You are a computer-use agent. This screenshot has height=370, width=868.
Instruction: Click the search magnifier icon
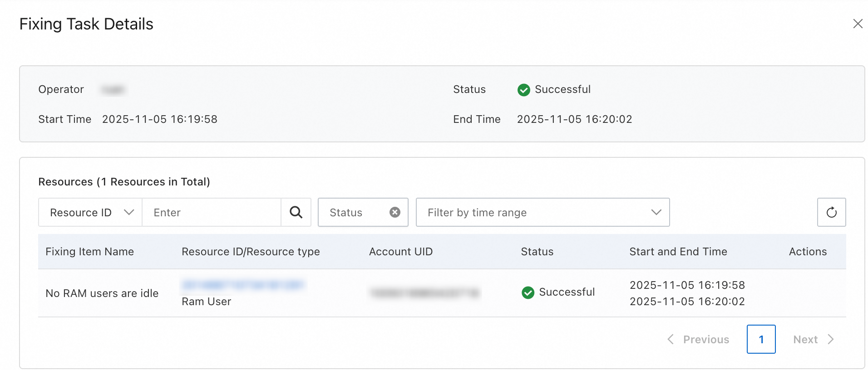click(296, 212)
